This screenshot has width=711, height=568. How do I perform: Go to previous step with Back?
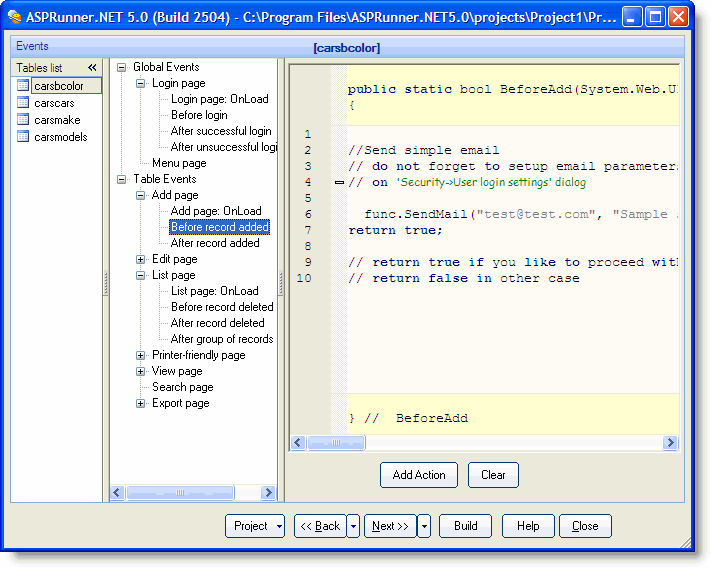[x=320, y=526]
